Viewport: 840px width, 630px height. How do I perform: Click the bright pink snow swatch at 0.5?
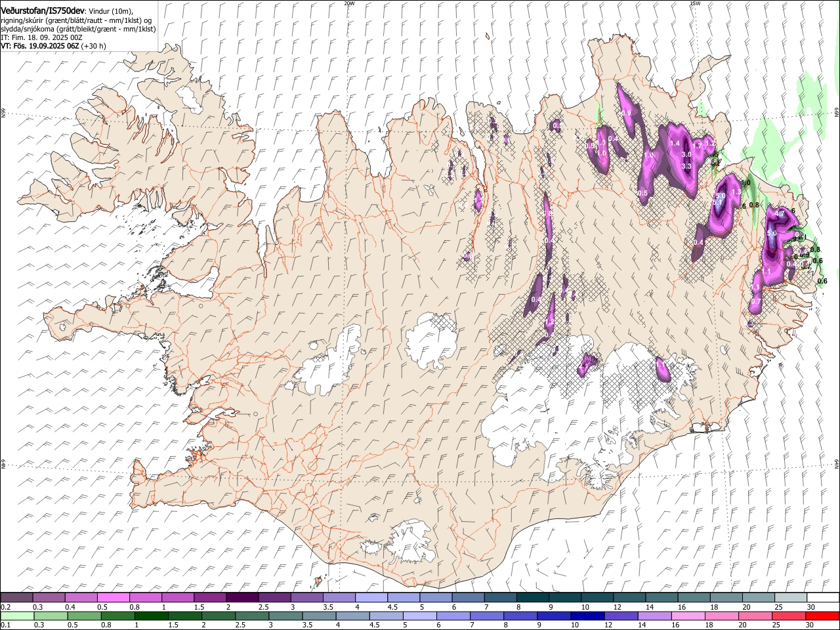(114, 598)
